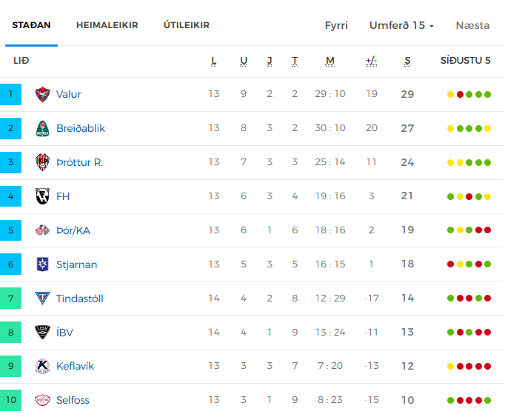This screenshot has height=420, width=505.
Task: Go to previous round with Fyrri
Action: point(336,25)
